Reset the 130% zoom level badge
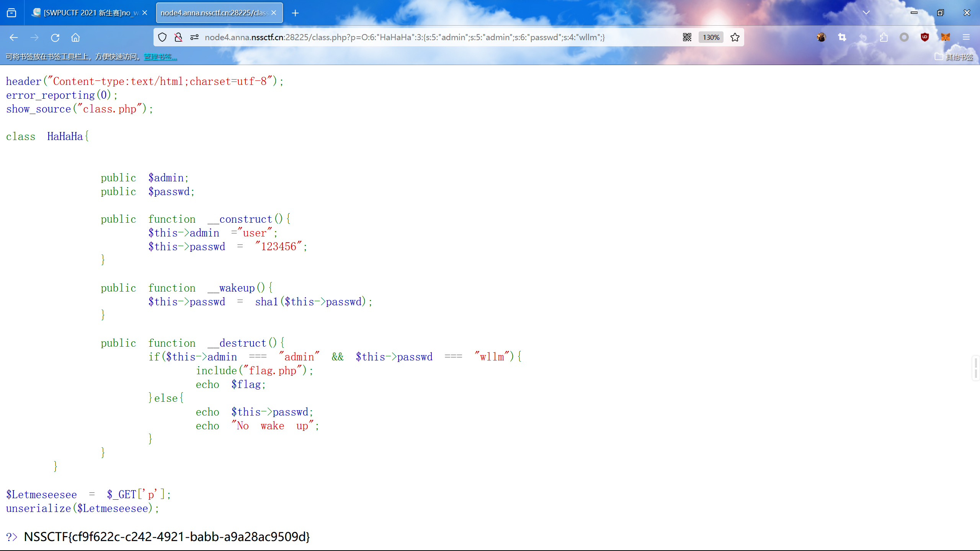The image size is (980, 551). (711, 37)
